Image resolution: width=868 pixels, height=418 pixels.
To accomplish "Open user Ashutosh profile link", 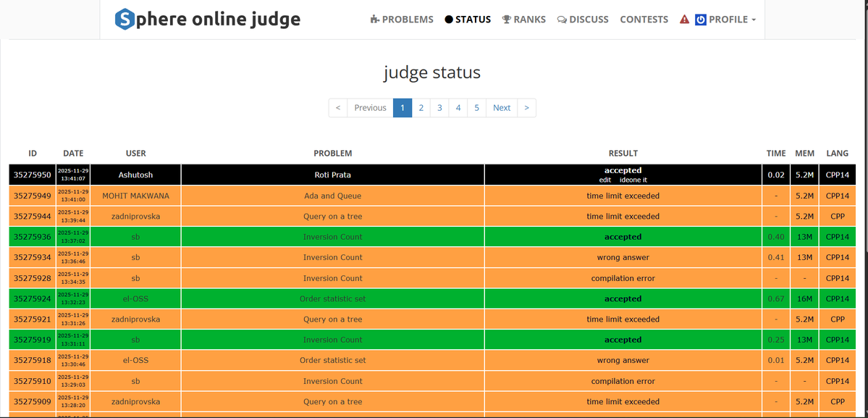I will (x=135, y=175).
